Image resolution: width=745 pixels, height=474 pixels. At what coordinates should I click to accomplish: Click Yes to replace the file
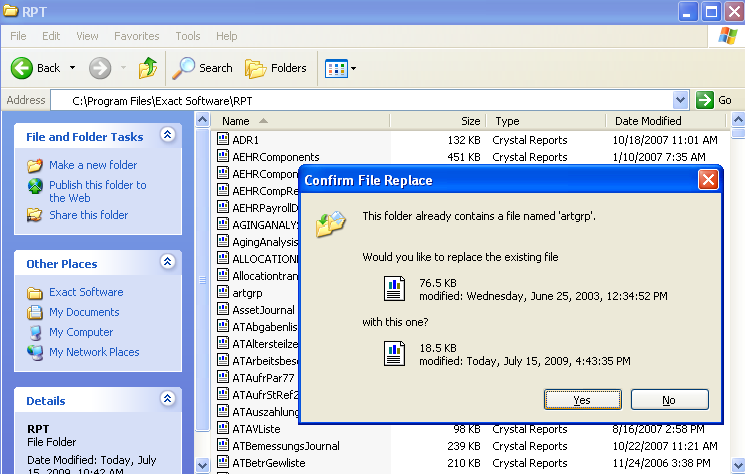[x=583, y=400]
